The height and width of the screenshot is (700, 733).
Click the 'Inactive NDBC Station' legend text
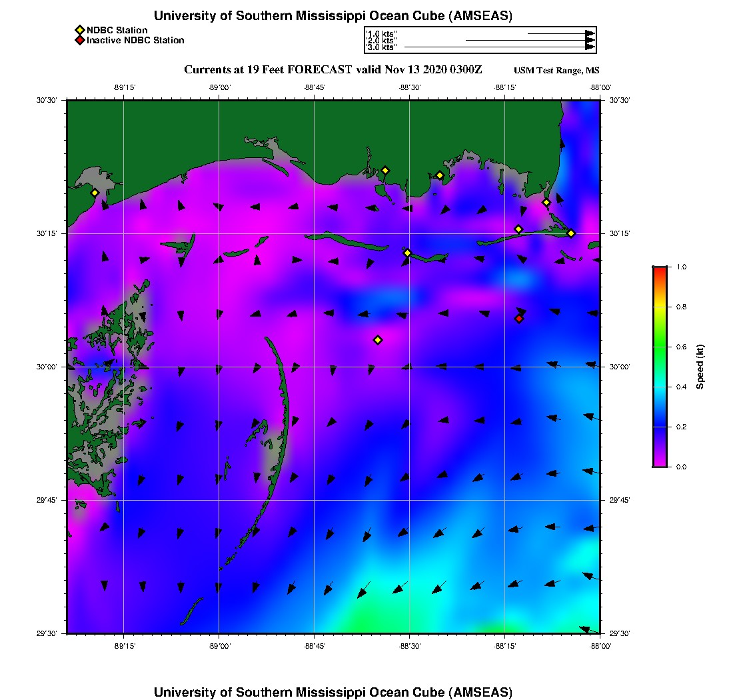(x=135, y=40)
